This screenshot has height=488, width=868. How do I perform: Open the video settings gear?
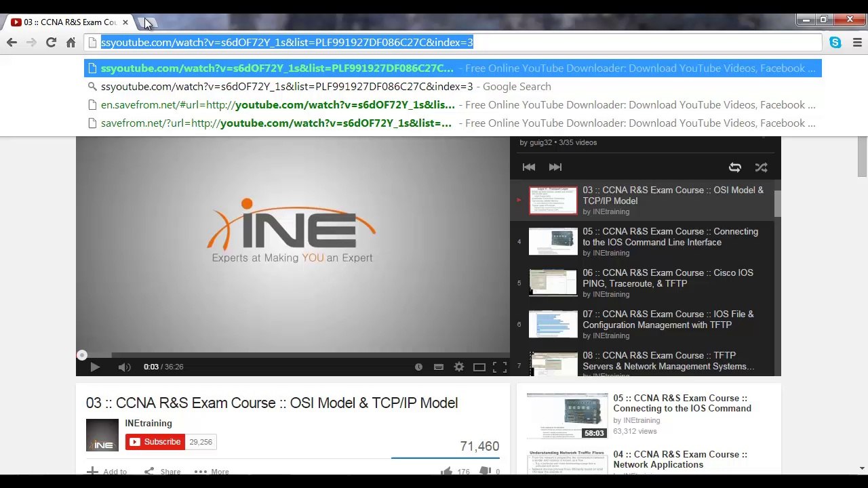point(459,367)
